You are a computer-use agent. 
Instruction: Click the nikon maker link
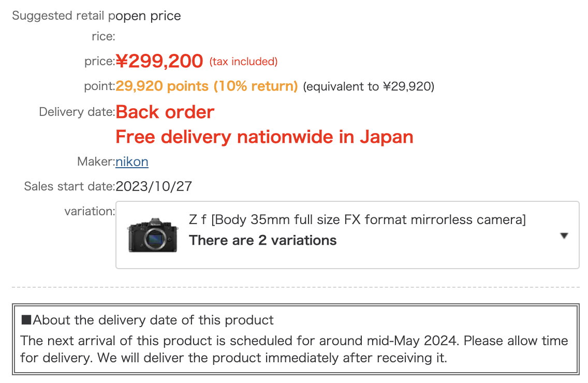tap(132, 162)
